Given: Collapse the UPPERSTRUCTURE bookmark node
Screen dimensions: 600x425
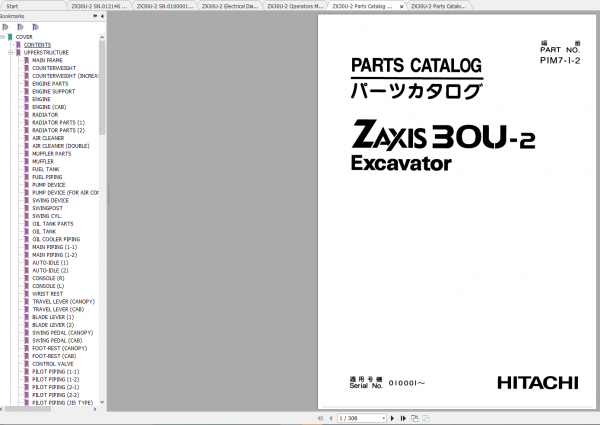Looking at the screenshot, I should click(11, 52).
